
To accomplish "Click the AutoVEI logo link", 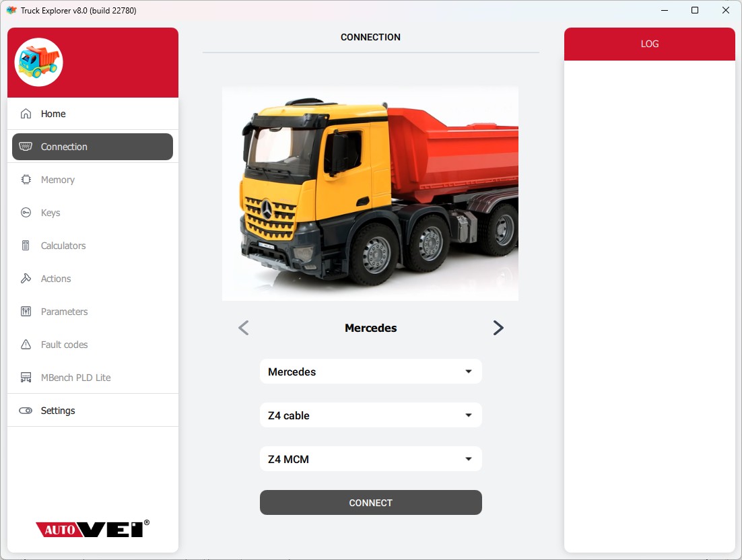I will pyautogui.click(x=92, y=529).
